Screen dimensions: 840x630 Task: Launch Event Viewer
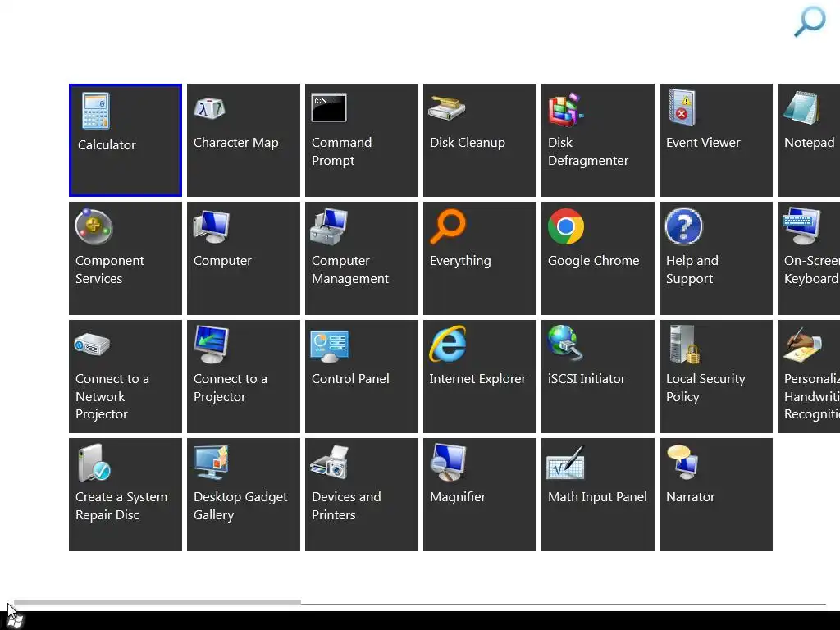(x=716, y=140)
